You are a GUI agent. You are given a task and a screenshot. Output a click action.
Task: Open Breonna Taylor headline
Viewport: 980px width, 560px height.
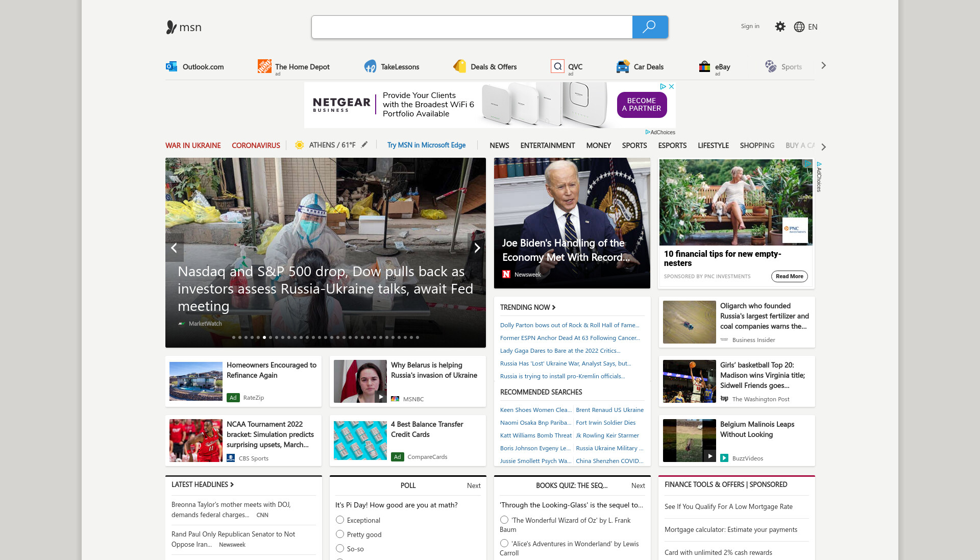coord(231,509)
